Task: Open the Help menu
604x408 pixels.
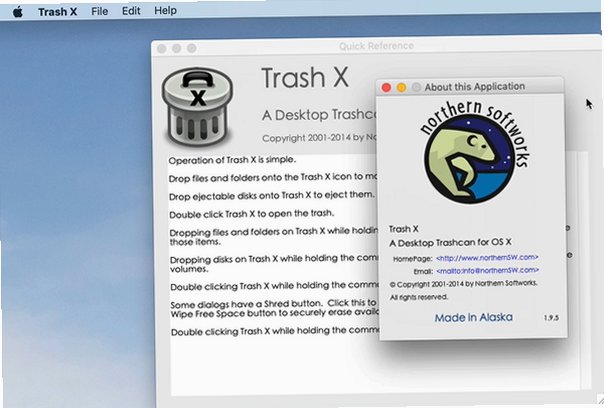Action: point(165,10)
